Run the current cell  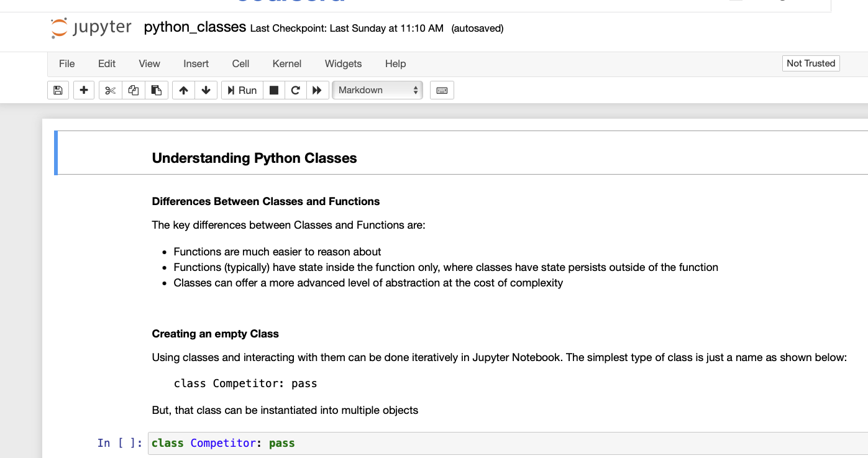click(x=242, y=90)
